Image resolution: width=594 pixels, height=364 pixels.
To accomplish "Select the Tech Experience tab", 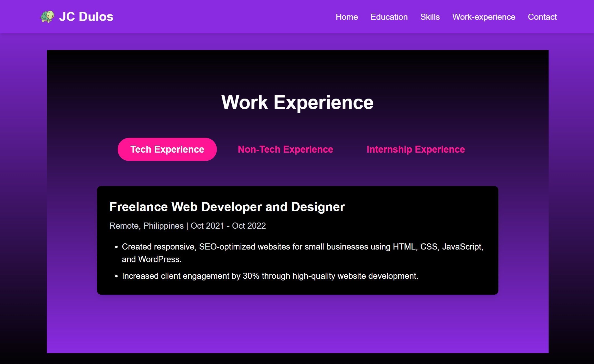I will pyautogui.click(x=167, y=149).
